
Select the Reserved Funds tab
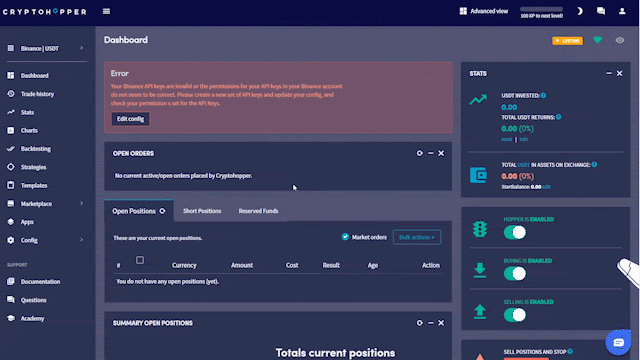[x=258, y=211]
